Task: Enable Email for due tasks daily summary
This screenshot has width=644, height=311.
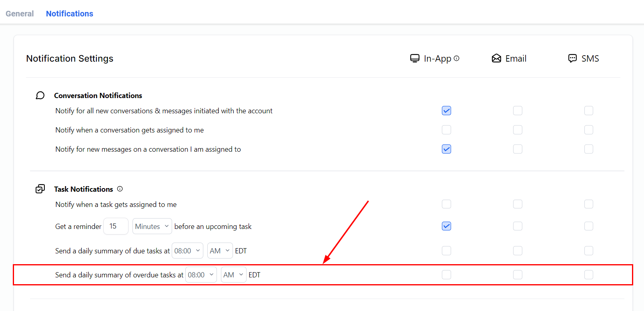Action: 518,251
